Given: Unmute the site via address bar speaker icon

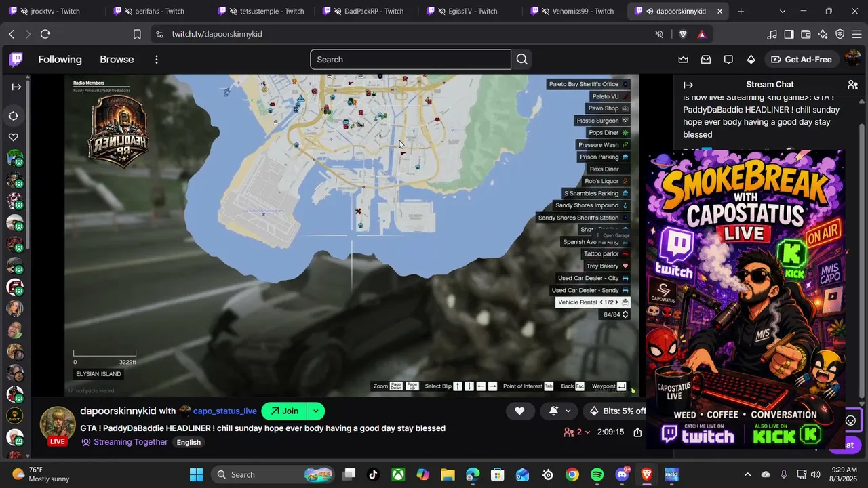Looking at the screenshot, I should pos(658,34).
